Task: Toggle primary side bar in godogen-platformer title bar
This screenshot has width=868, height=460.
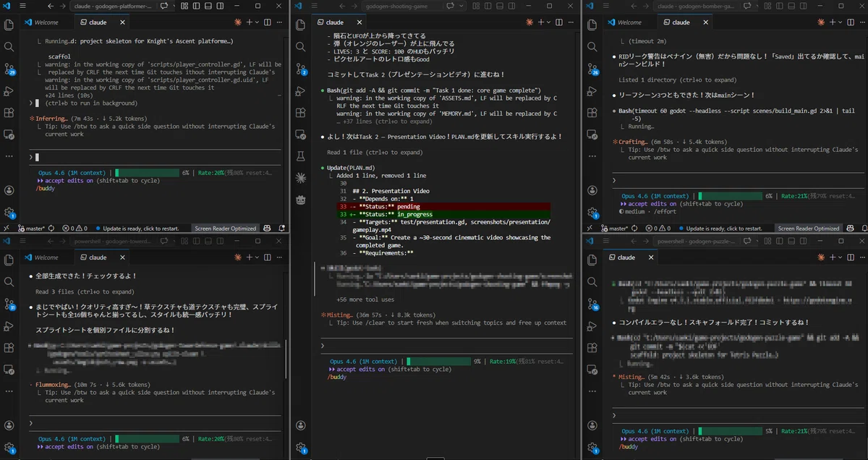Action: tap(195, 6)
